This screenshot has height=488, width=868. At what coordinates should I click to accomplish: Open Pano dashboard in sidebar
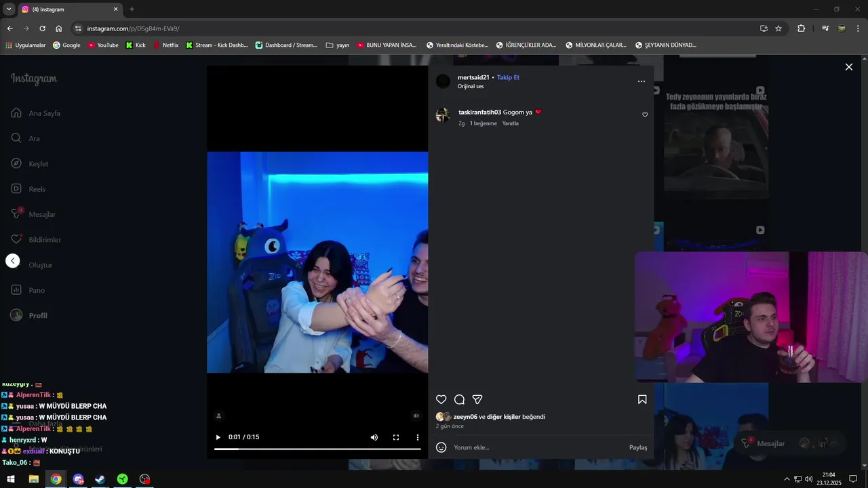(x=28, y=290)
